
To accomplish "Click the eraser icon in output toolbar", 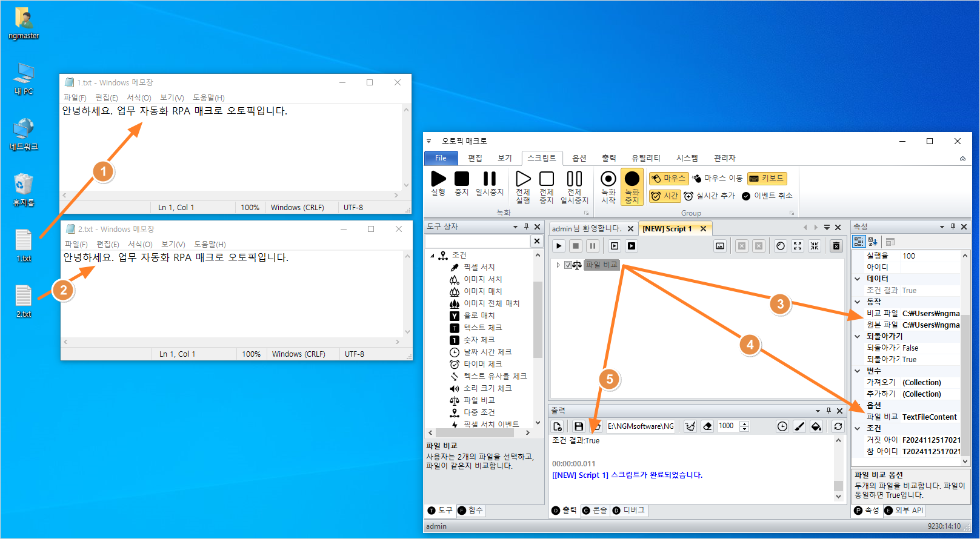I will click(x=707, y=426).
